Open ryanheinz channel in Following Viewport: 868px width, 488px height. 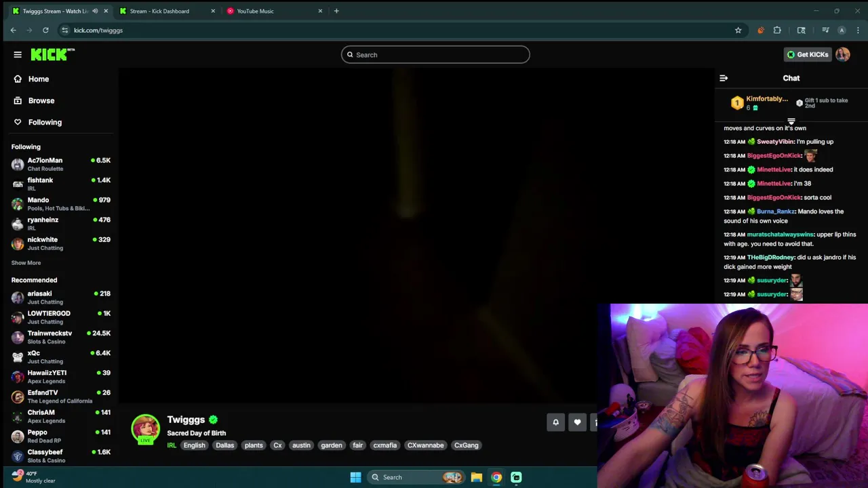point(61,224)
